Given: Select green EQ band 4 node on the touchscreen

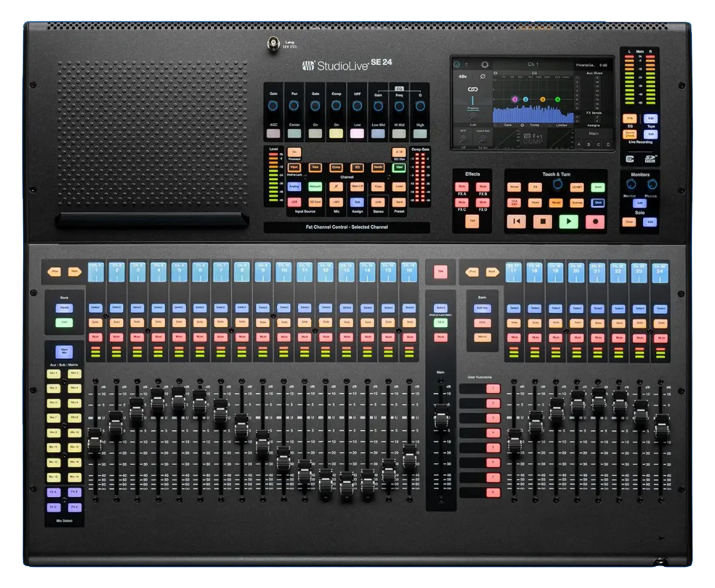Looking at the screenshot, I should [x=558, y=99].
